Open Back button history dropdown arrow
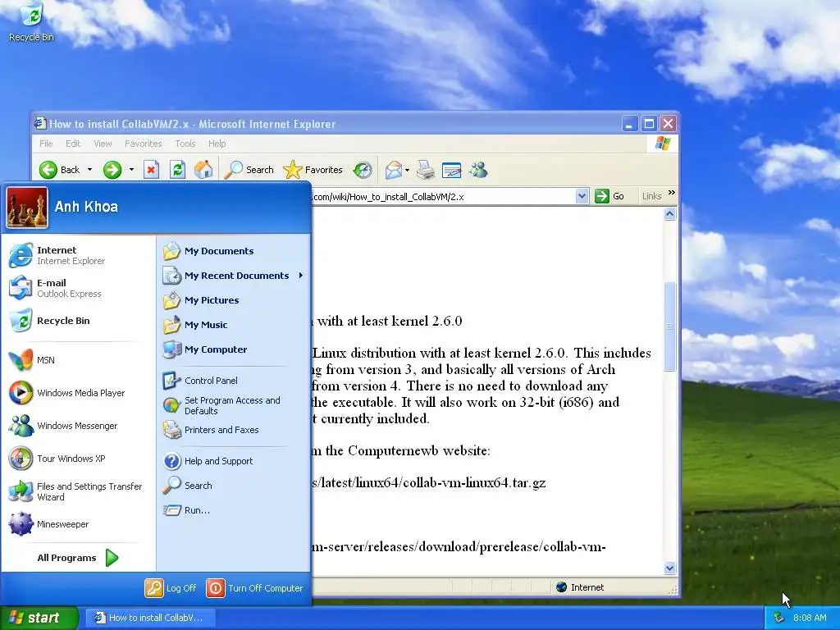Image resolution: width=840 pixels, height=630 pixels. pos(89,170)
